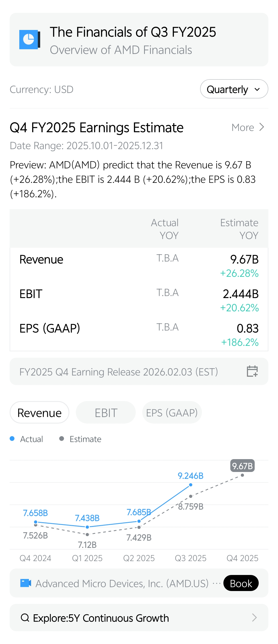
Task: Click the Q4 FY2025 Earnings Estimate heading
Action: click(96, 128)
